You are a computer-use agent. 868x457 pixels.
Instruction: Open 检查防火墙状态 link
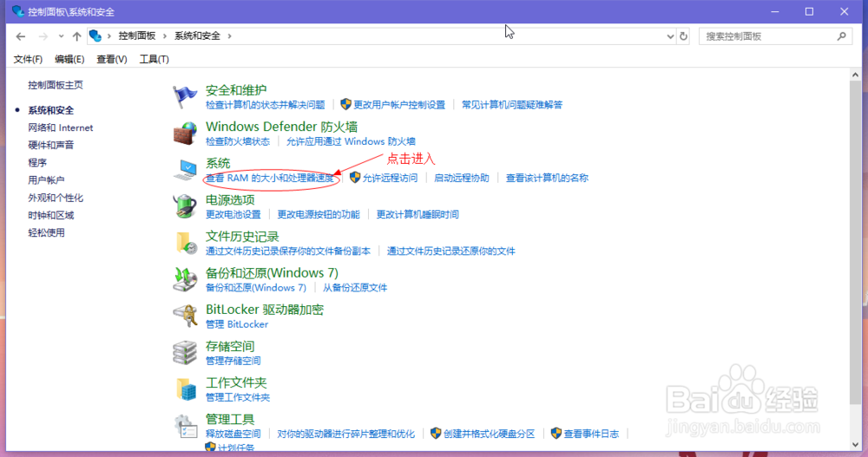click(x=238, y=141)
